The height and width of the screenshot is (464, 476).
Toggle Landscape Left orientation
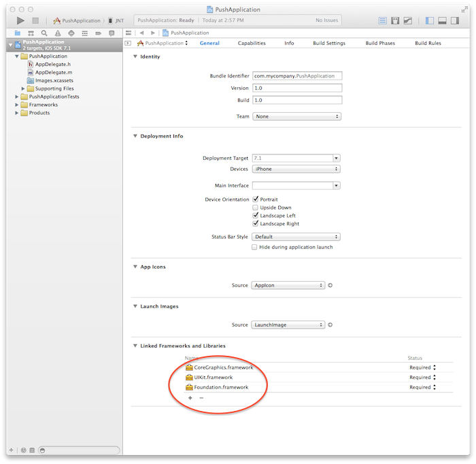point(255,215)
